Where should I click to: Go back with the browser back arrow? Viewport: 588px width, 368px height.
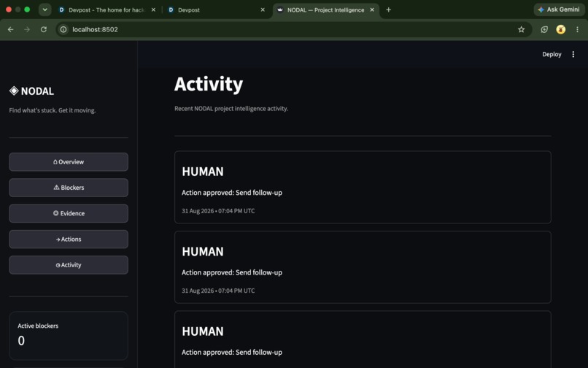[10, 29]
